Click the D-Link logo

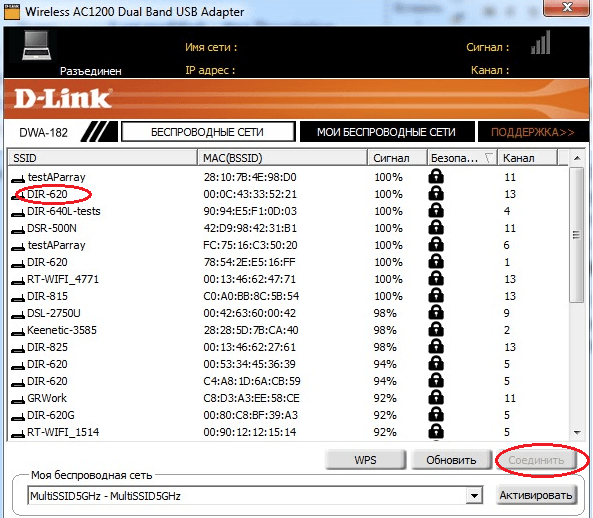(63, 98)
